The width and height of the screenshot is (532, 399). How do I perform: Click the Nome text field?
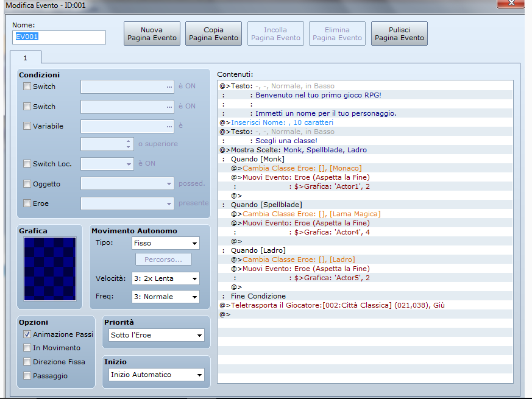point(59,37)
